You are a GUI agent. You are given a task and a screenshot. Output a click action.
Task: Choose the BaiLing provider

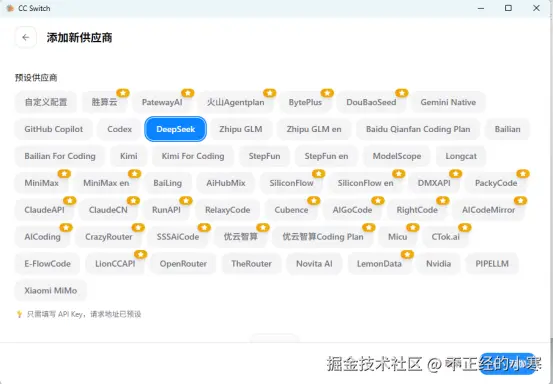[x=167, y=183]
